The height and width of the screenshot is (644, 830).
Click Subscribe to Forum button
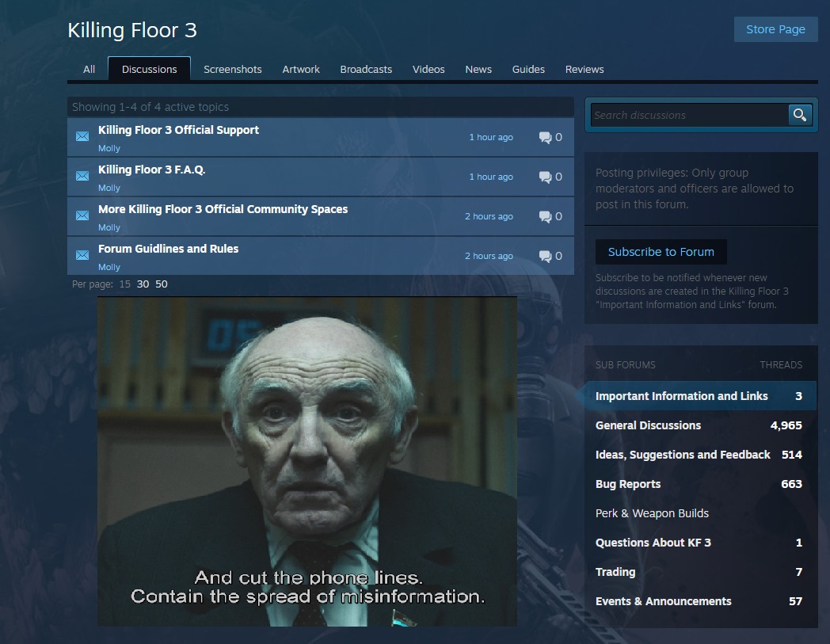[x=661, y=252]
